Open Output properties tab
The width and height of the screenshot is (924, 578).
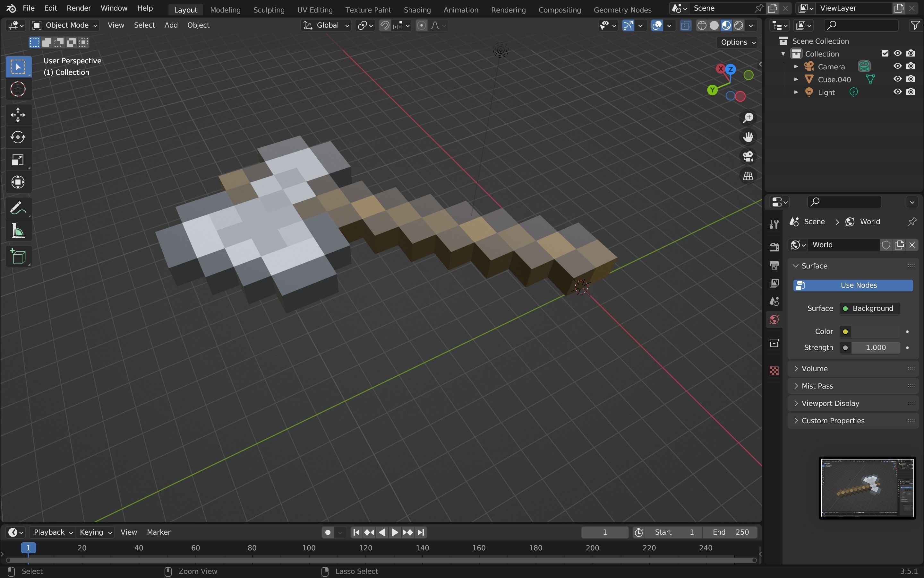[x=774, y=265]
